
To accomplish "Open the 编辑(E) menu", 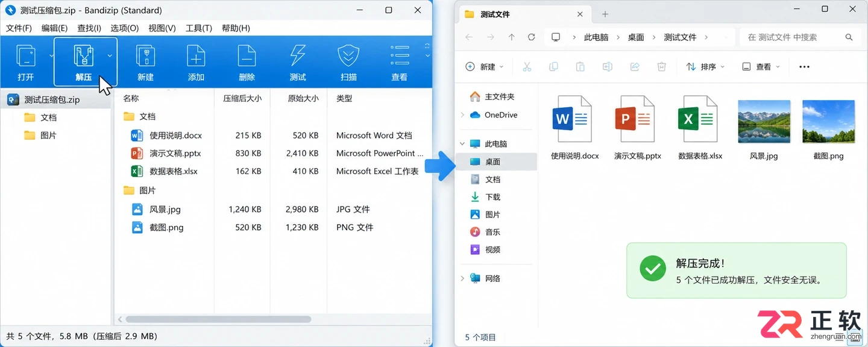I will [x=54, y=28].
